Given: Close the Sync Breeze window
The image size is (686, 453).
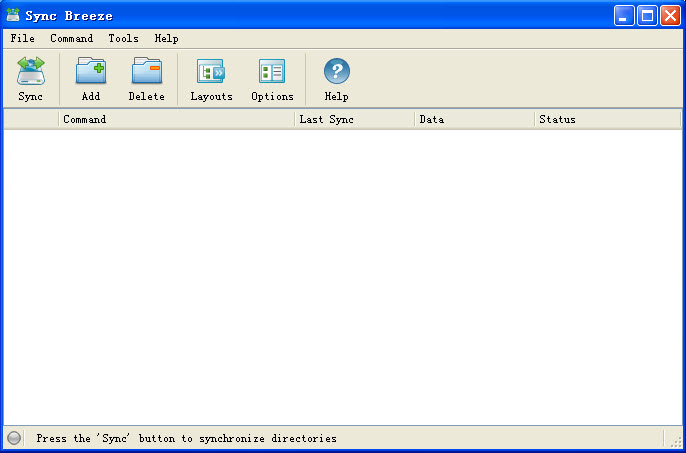Looking at the screenshot, I should coord(669,15).
